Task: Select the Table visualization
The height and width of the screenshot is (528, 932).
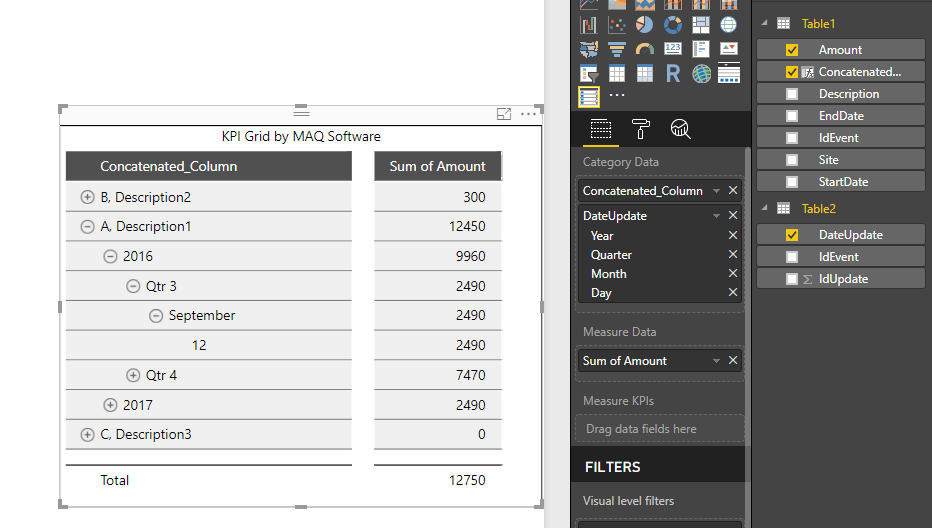Action: (617, 74)
